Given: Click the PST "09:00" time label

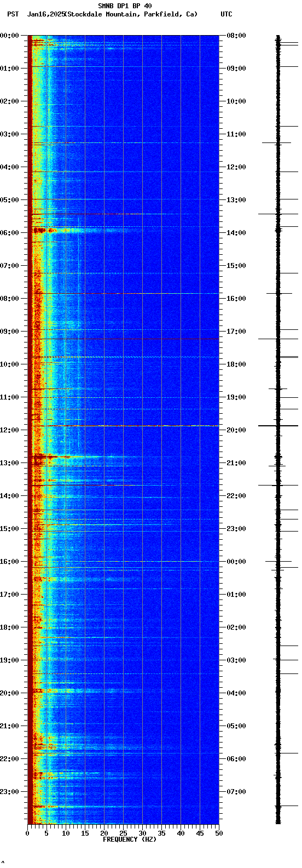Looking at the screenshot, I should tap(9, 332).
